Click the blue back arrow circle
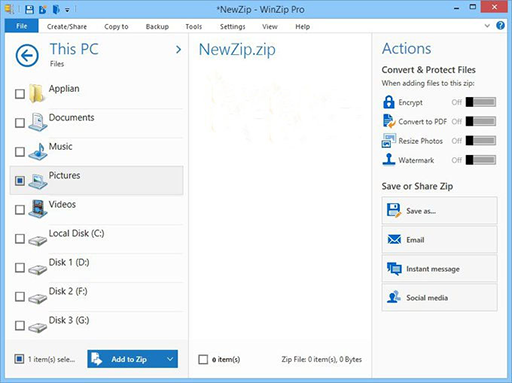The width and height of the screenshot is (512, 383). tap(27, 56)
